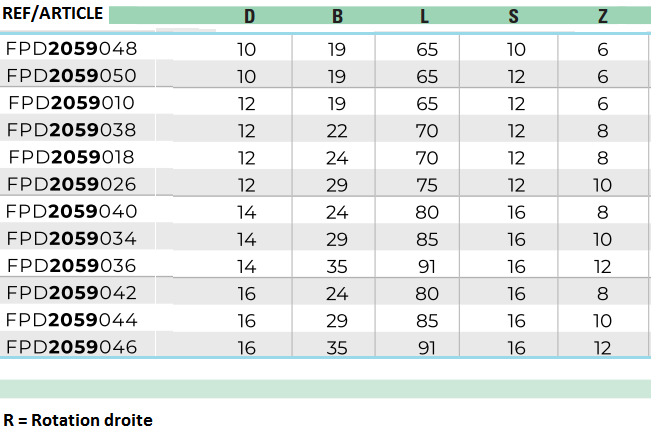The width and height of the screenshot is (651, 438).
Task: Click the FPD2059034 reference cell
Action: click(x=71, y=238)
